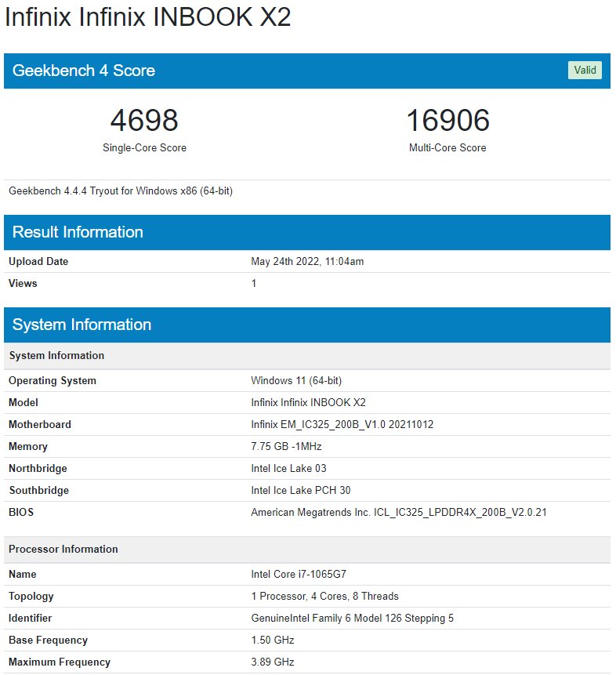The width and height of the screenshot is (616, 675).
Task: Click "Geekbench 4.4.4 Tryout for Windows x86 (64-bit)" text
Action: pos(121,191)
